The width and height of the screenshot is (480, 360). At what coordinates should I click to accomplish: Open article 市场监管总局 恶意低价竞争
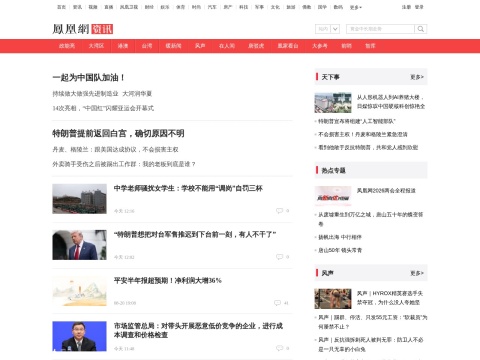(198, 330)
